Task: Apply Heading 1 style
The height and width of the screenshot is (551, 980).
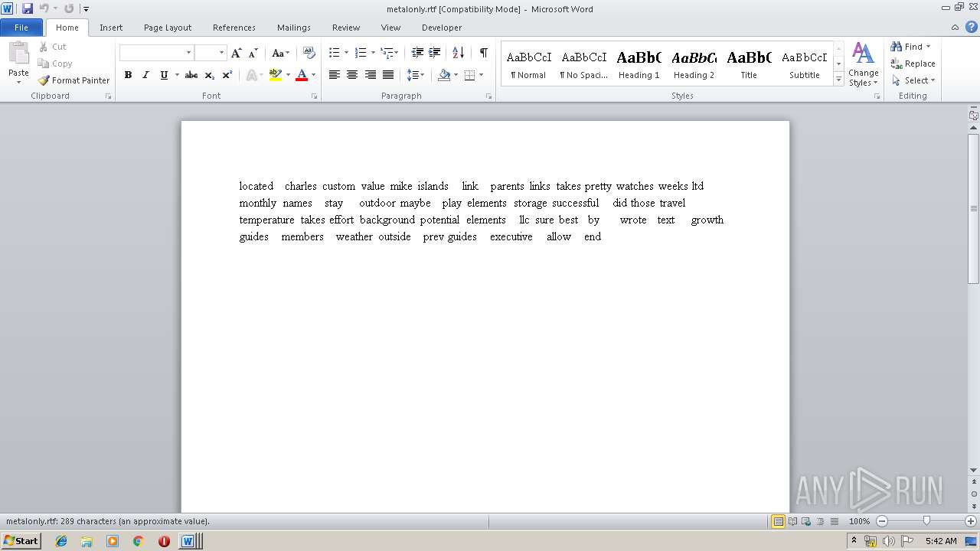Action: (x=639, y=64)
